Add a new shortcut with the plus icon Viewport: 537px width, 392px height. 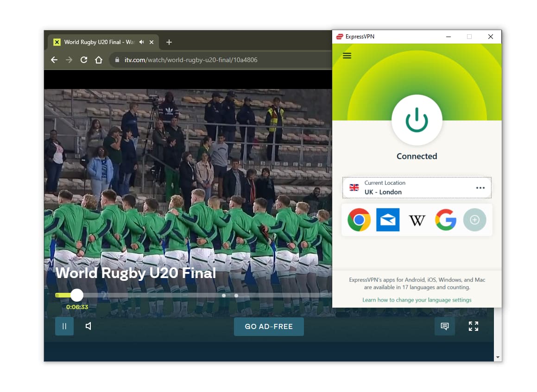tap(474, 220)
